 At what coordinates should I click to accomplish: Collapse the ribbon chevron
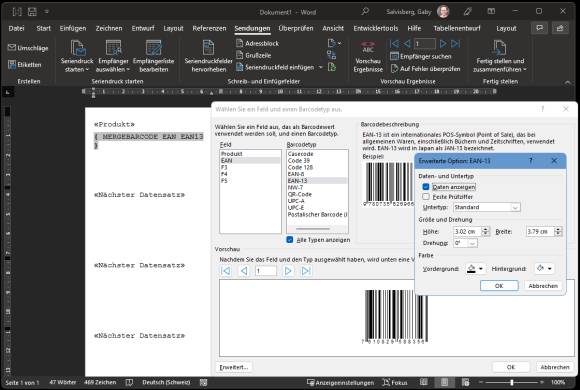tap(567, 82)
